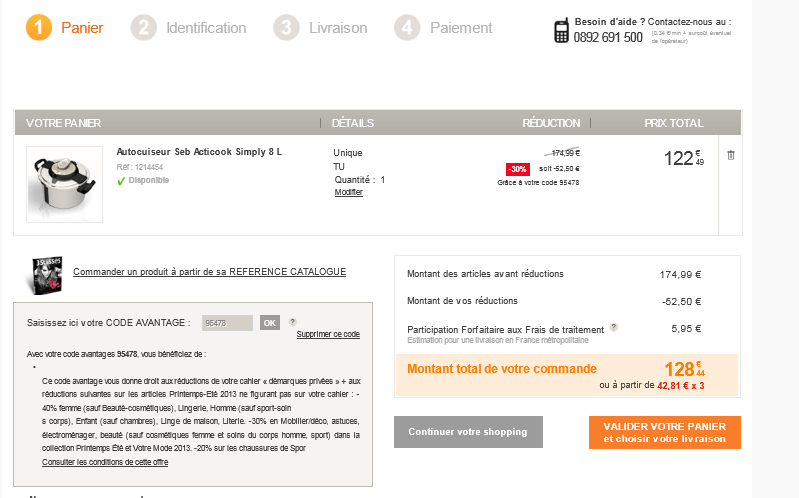The height and width of the screenshot is (498, 799).
Task: Open Consulter les conditions de cette offre
Action: (x=105, y=462)
